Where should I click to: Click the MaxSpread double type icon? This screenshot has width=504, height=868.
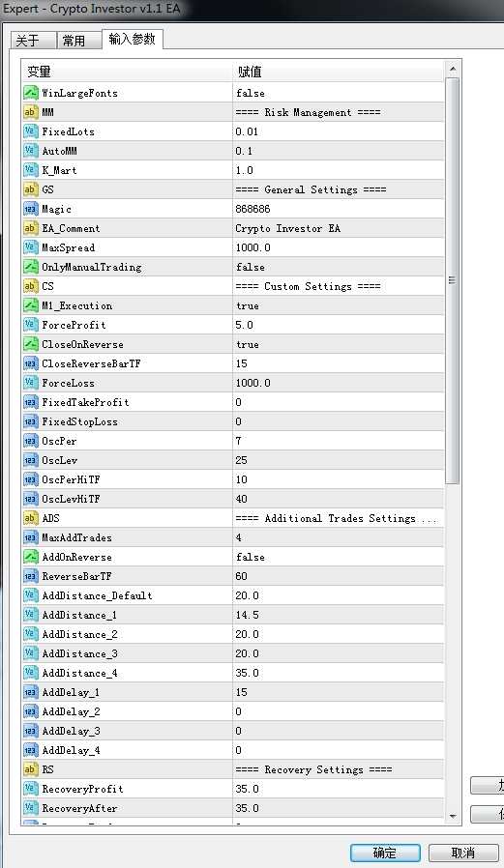tap(30, 247)
